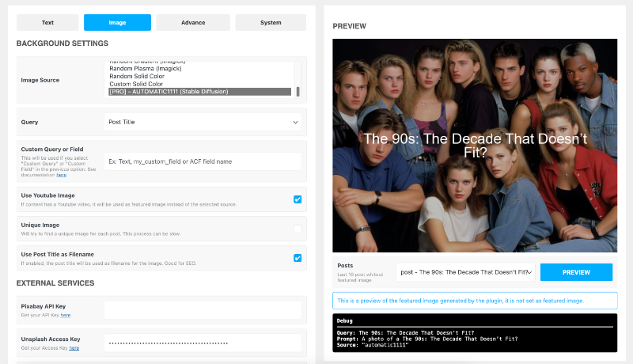Go to the Advance tab
The width and height of the screenshot is (633, 364).
tap(193, 23)
